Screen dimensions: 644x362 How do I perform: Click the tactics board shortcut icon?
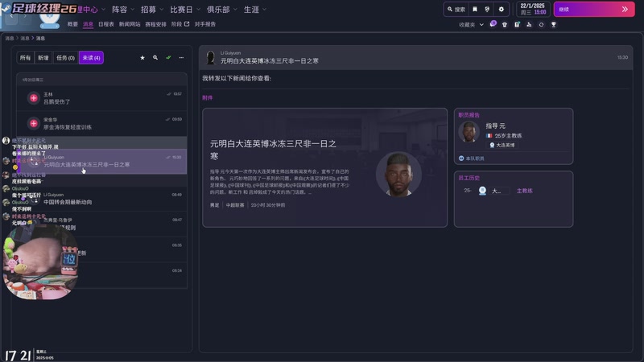517,25
